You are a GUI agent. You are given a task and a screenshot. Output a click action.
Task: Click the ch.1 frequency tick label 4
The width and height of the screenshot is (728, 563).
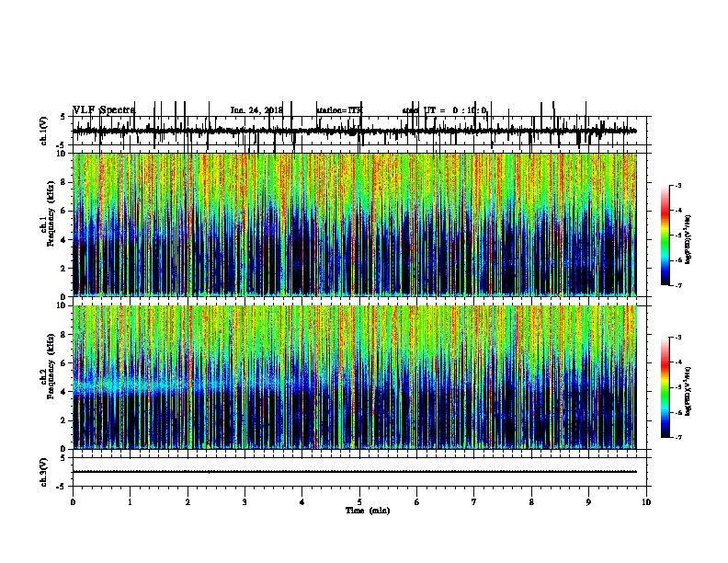[x=64, y=240]
